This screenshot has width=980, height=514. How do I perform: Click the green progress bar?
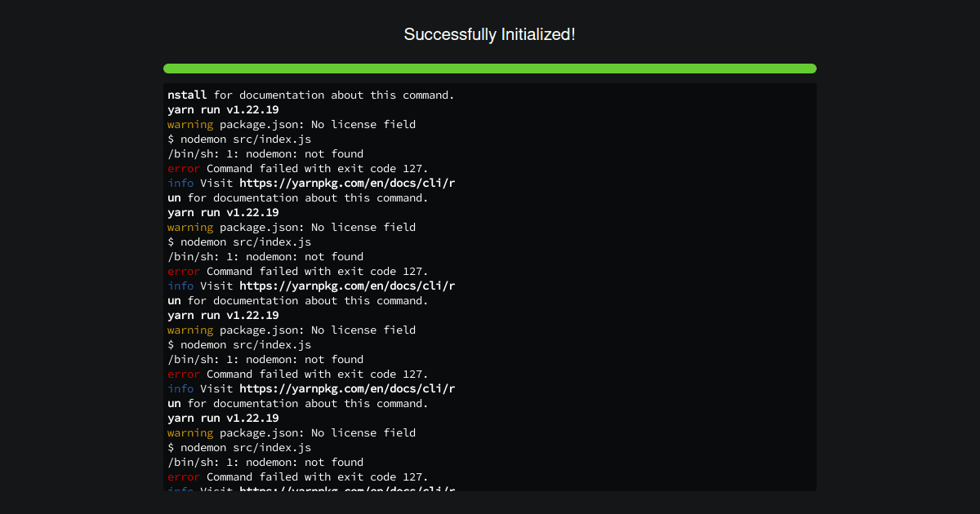(489, 69)
